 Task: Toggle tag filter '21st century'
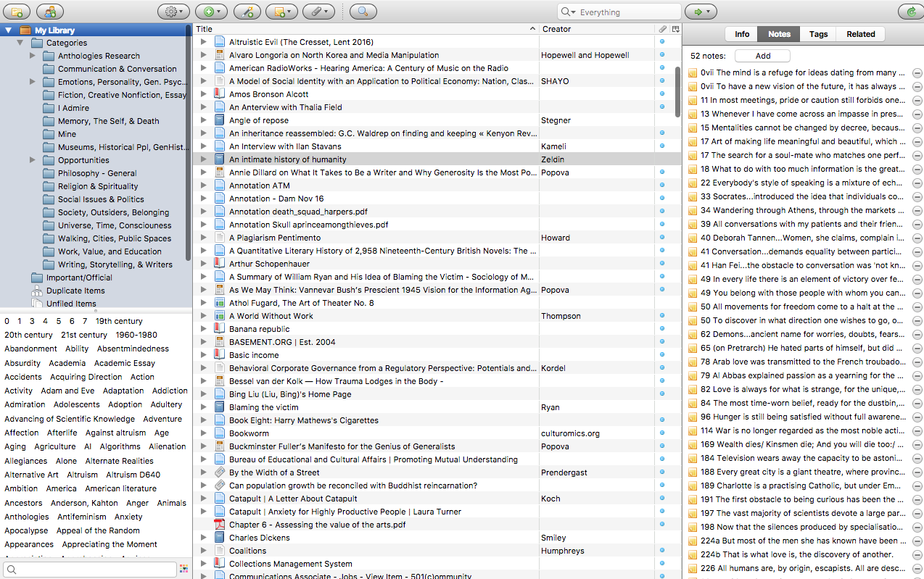pos(84,335)
